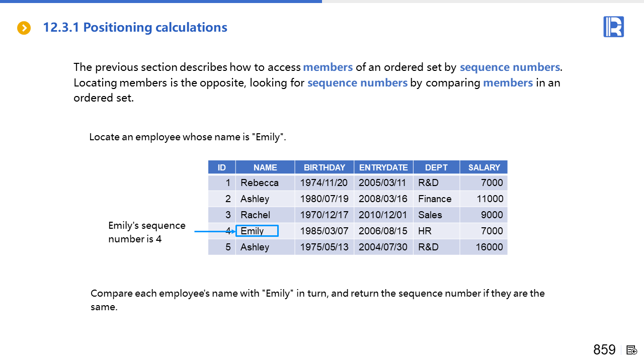644x362 pixels.
Task: Click the ID column header
Action: pyautogui.click(x=222, y=167)
